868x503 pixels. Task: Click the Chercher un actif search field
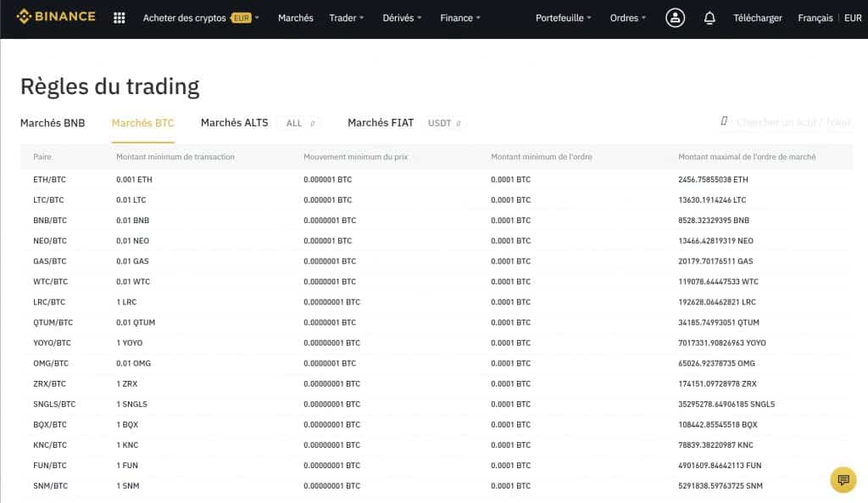coord(788,122)
